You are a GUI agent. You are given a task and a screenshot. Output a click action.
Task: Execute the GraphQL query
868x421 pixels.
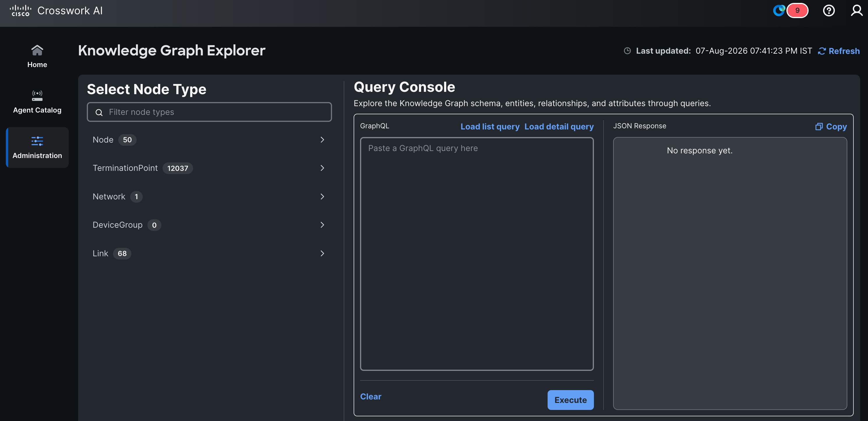(571, 400)
